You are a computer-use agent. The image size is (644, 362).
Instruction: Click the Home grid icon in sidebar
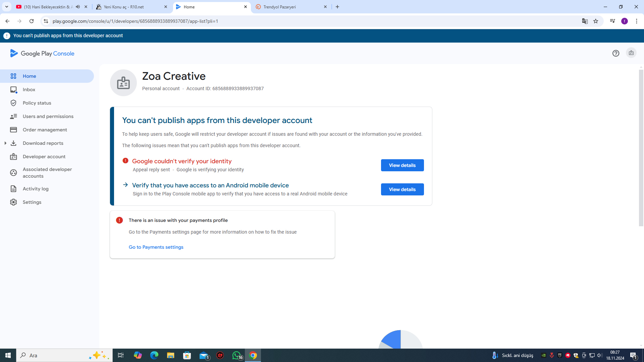(x=13, y=76)
